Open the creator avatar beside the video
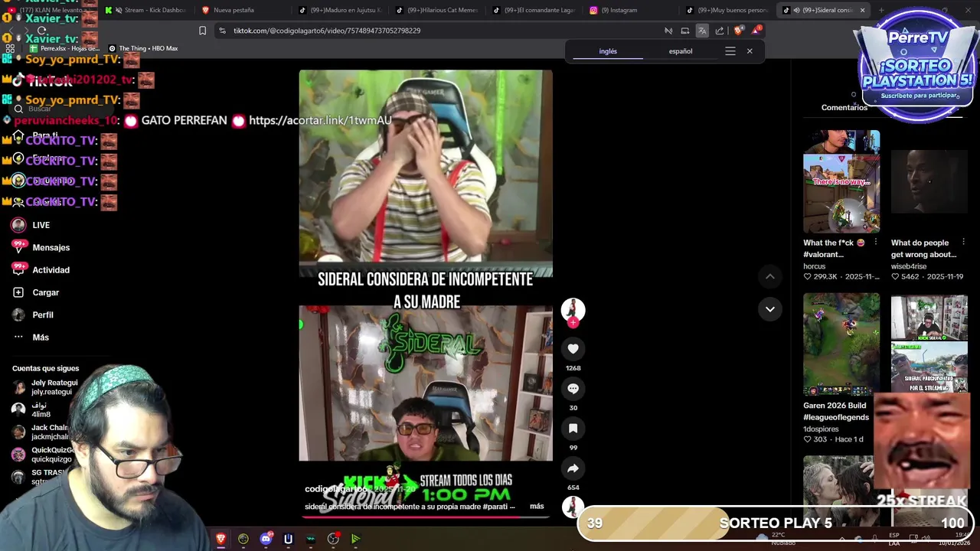980x551 pixels. pos(573,309)
